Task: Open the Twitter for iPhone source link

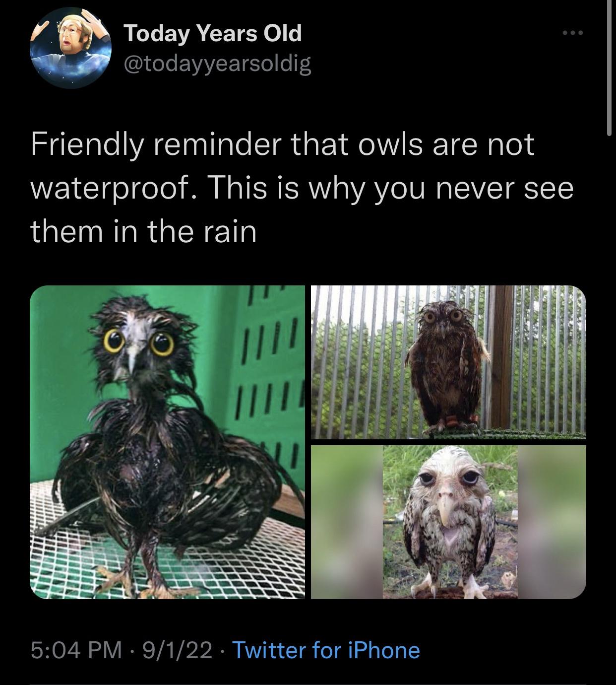Action: coord(326,650)
